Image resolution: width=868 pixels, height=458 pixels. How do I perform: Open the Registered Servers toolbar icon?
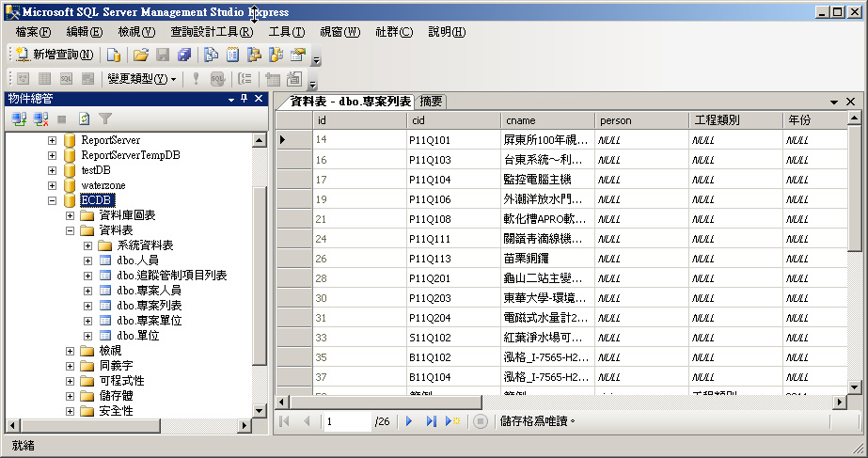(x=211, y=55)
